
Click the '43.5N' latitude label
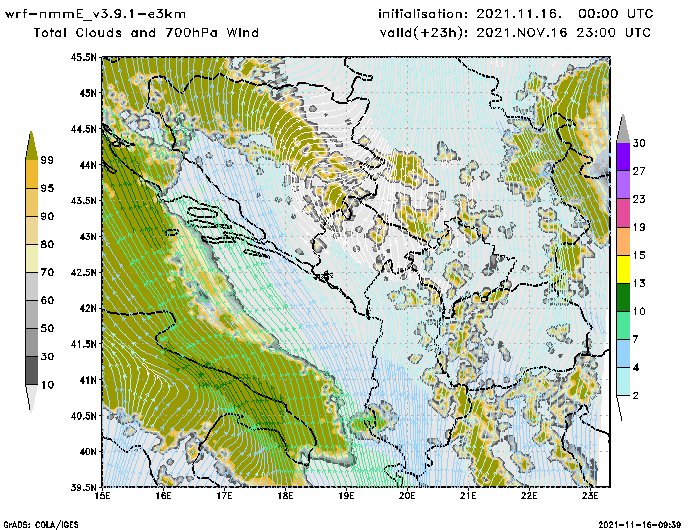pos(83,200)
